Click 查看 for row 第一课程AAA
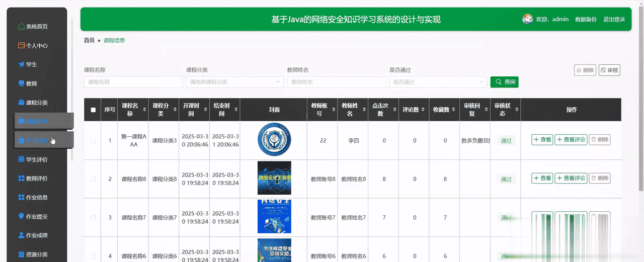 [x=542, y=140]
